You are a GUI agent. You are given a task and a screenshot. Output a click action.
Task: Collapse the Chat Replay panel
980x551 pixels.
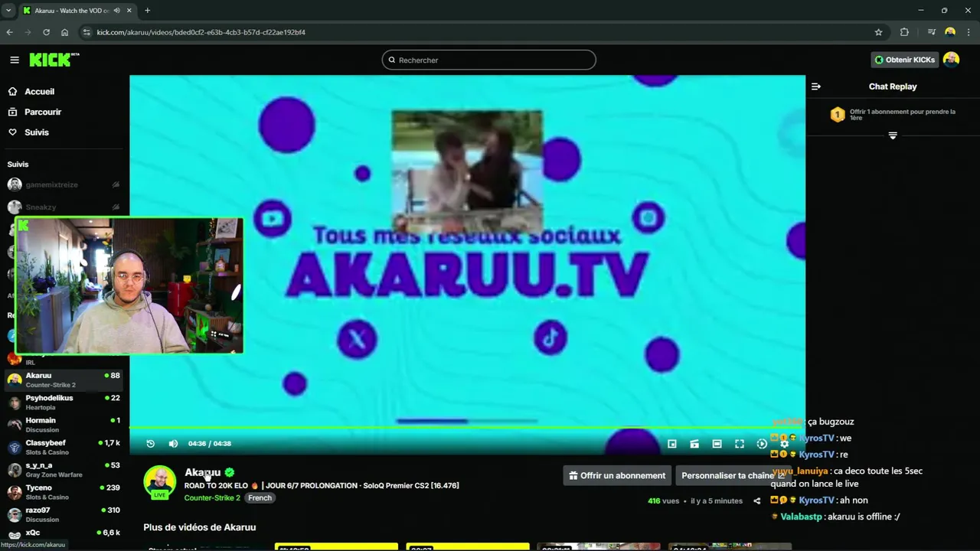point(816,86)
